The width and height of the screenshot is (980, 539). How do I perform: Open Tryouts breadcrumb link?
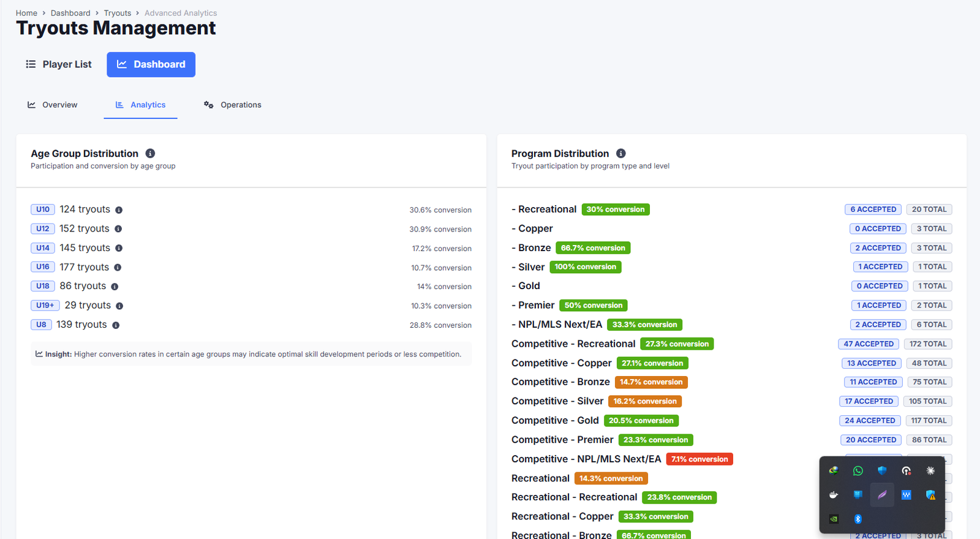(118, 13)
